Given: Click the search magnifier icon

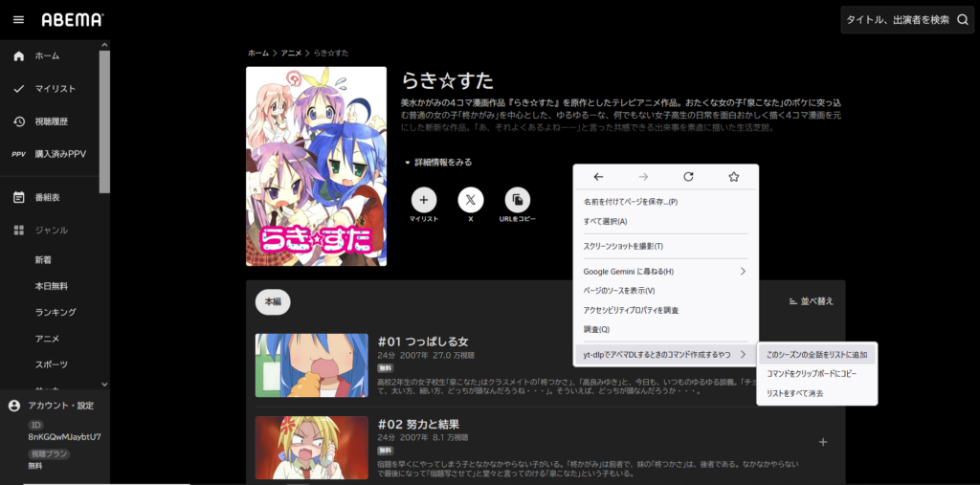Looking at the screenshot, I should (962, 20).
